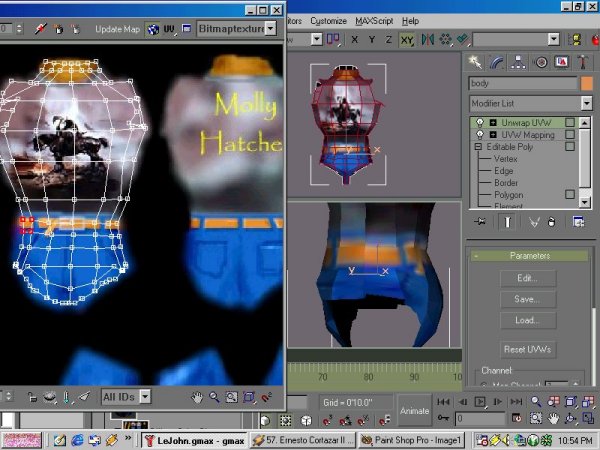This screenshot has width=600, height=450.
Task: Restrict to Z axis button
Action: 388,39
